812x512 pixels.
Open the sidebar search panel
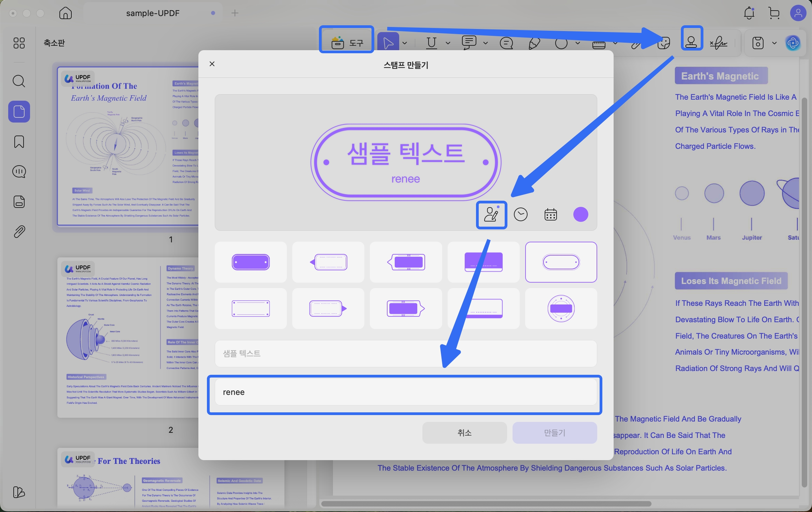pos(19,81)
